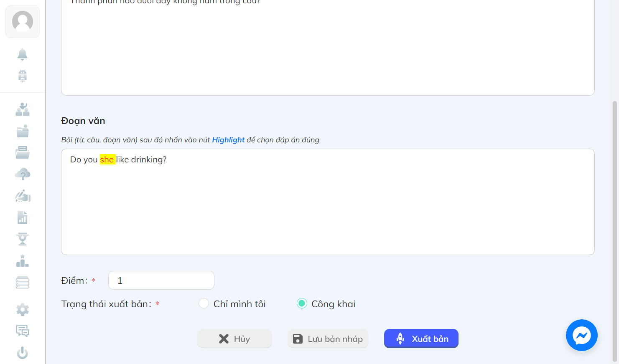Click the 'Trạng thái xuất bản:' label
This screenshot has height=364, width=619.
106,304
